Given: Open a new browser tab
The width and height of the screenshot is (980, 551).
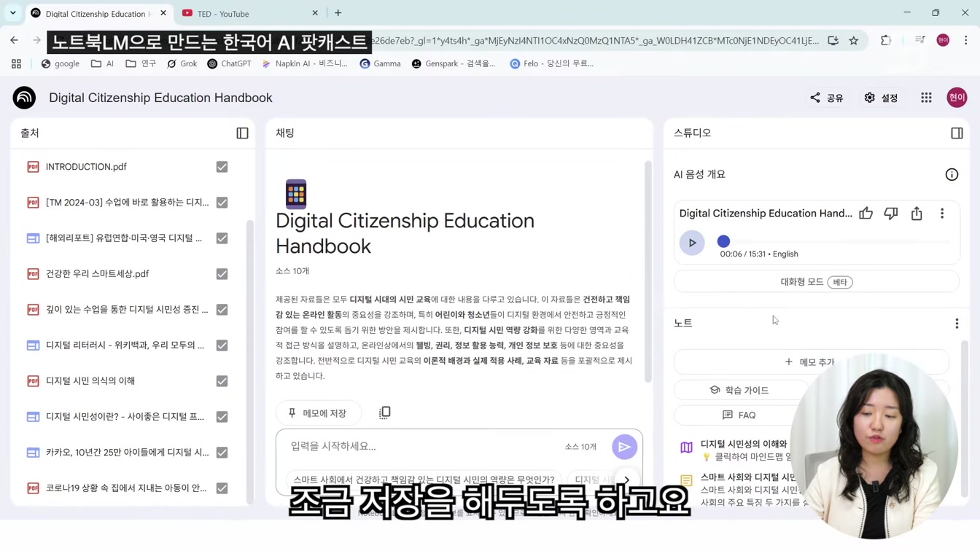Looking at the screenshot, I should tap(338, 13).
